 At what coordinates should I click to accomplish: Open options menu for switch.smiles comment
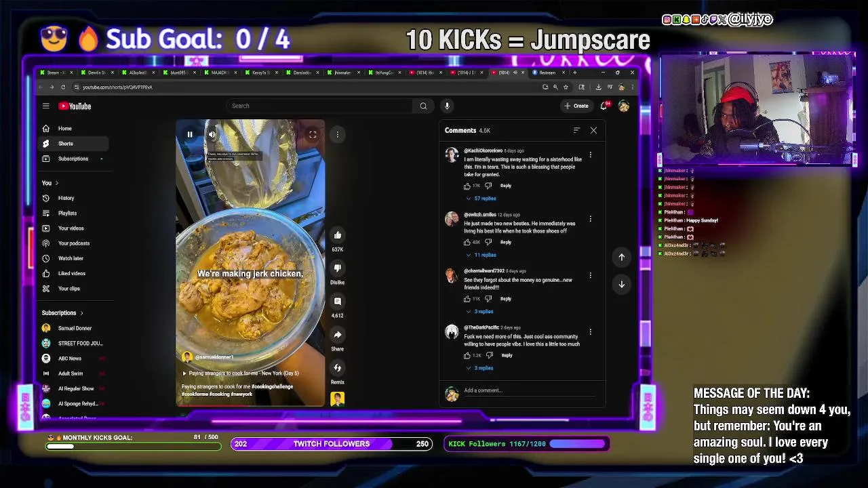coord(590,219)
